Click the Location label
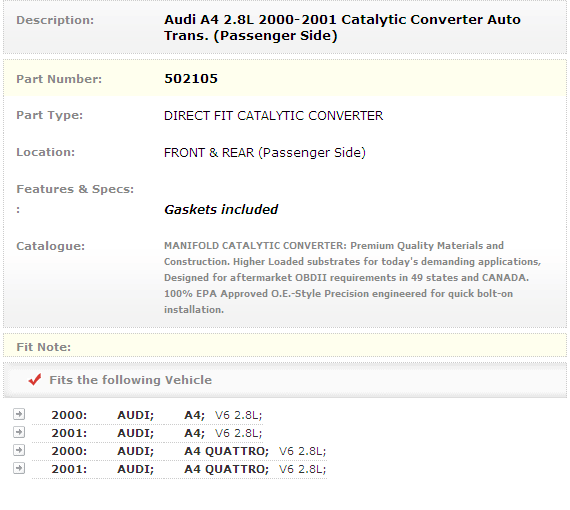 [45, 152]
